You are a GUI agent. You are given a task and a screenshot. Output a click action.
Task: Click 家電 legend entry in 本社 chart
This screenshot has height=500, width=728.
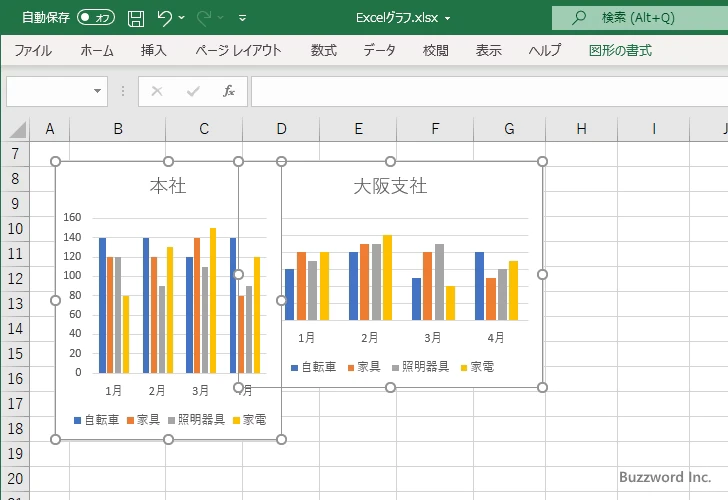pyautogui.click(x=249, y=420)
